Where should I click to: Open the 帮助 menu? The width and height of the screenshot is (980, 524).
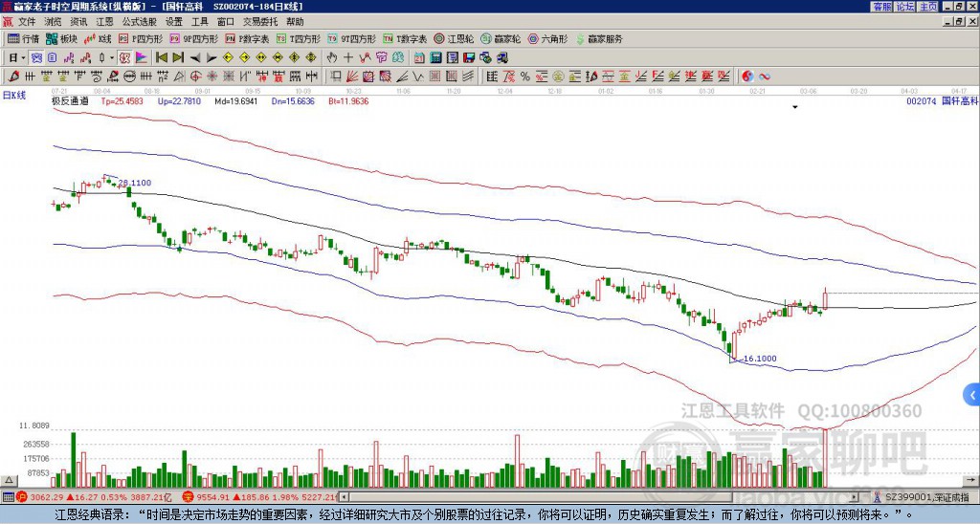click(295, 22)
